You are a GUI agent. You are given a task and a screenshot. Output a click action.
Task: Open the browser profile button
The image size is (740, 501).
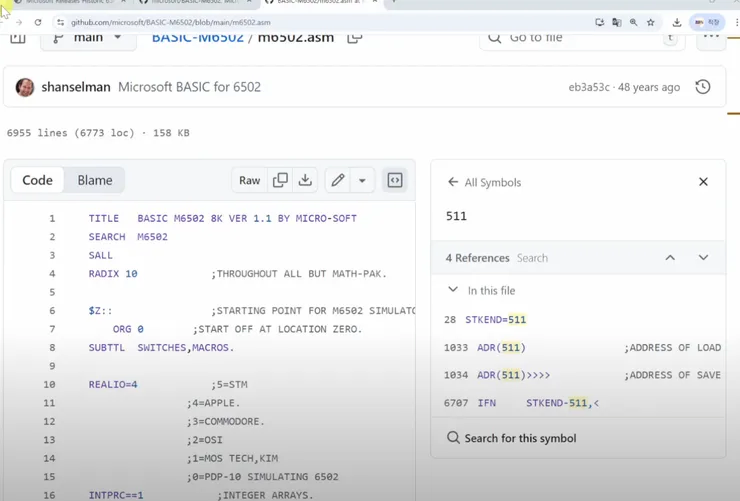coord(706,22)
